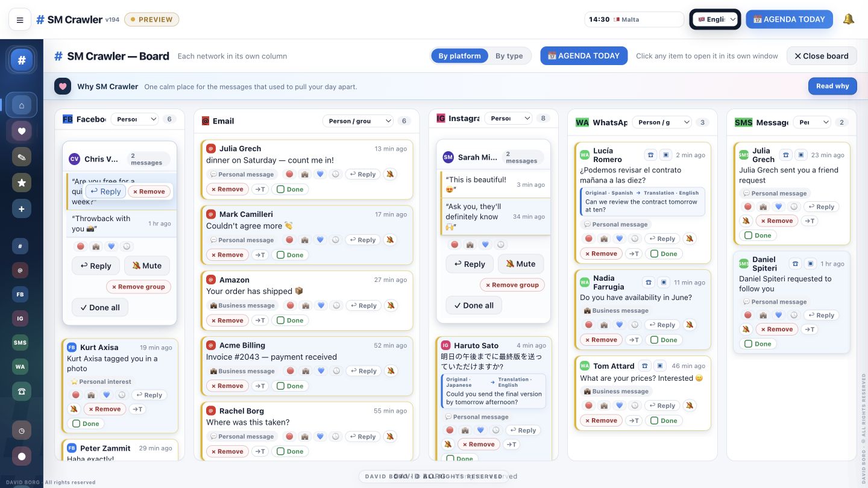
Task: Check Done on Tom Attard's message
Action: [x=664, y=421]
